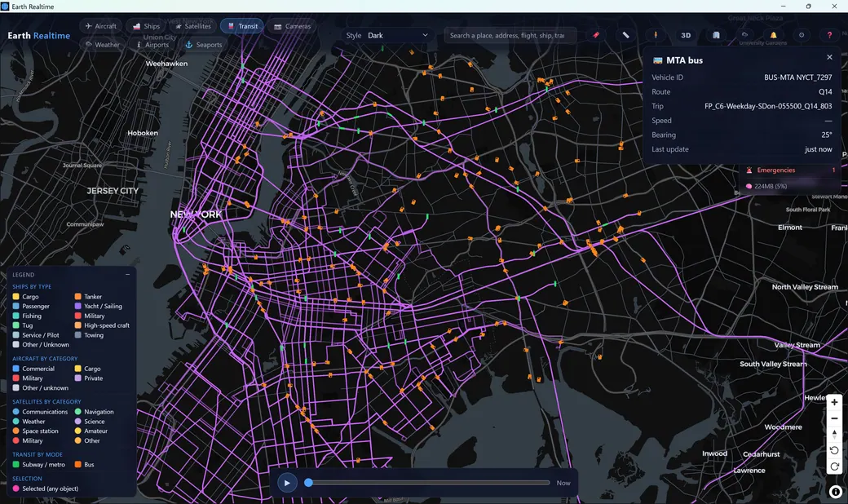Screen dimensions: 848x504
Task: Activate the street-view person icon
Action: (656, 35)
